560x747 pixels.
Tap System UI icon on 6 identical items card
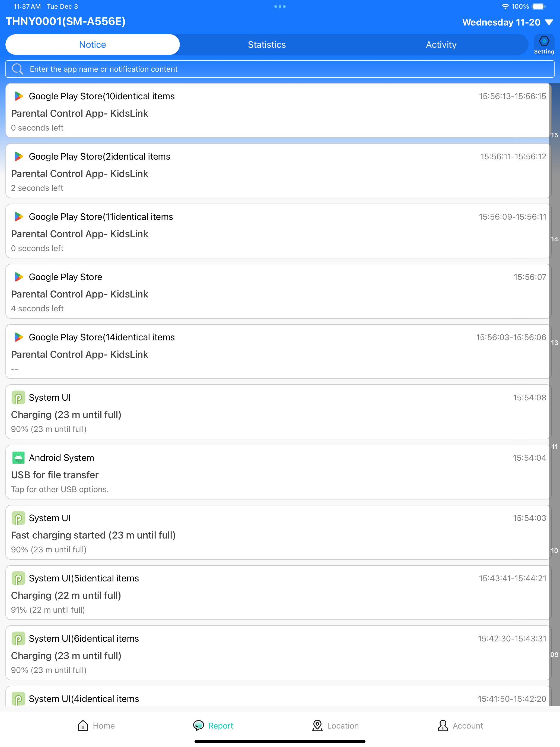pyautogui.click(x=18, y=638)
